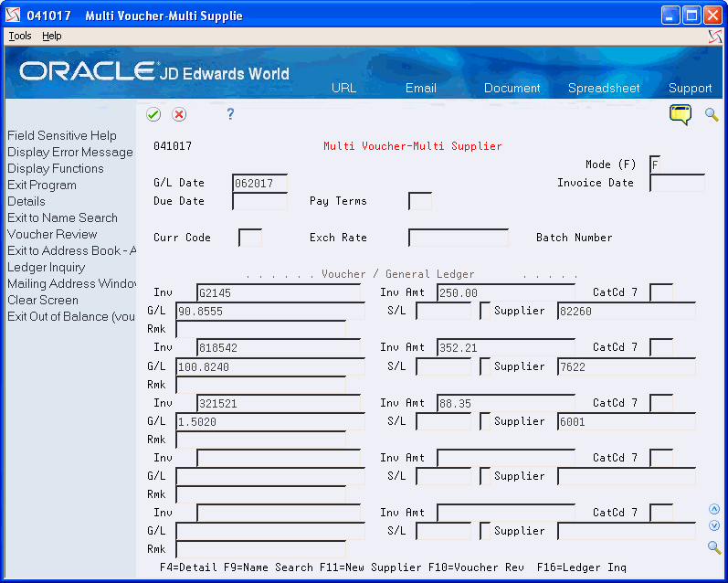Click the magnifier icon beside the message icon
The height and width of the screenshot is (583, 728).
tap(712, 114)
